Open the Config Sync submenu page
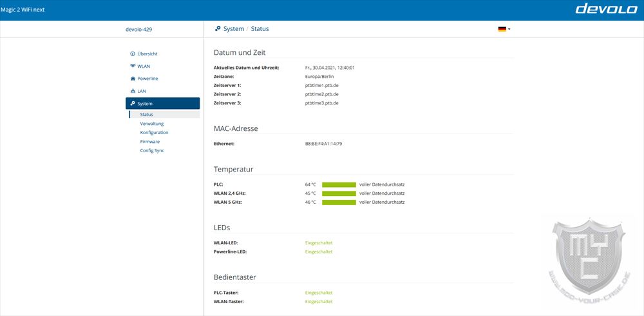The width and height of the screenshot is (644, 316). (x=152, y=151)
